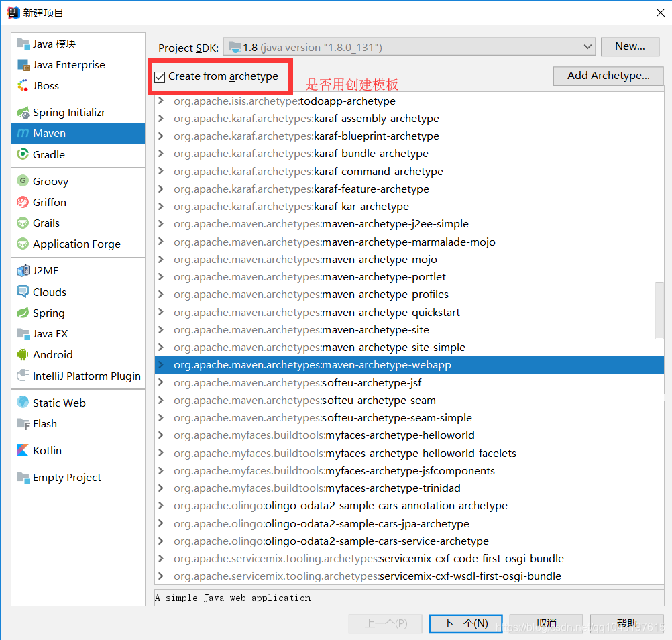
Task: Click the 下一个(N) next button
Action: coord(465,623)
